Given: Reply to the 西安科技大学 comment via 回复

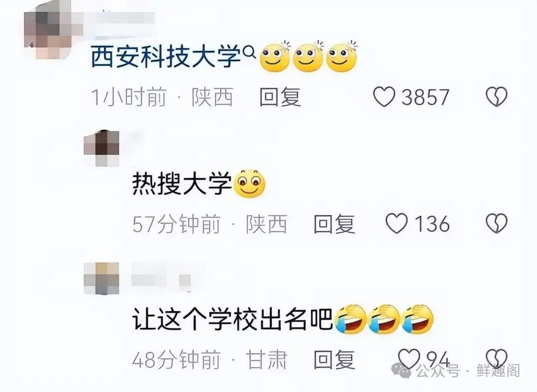Looking at the screenshot, I should [280, 97].
